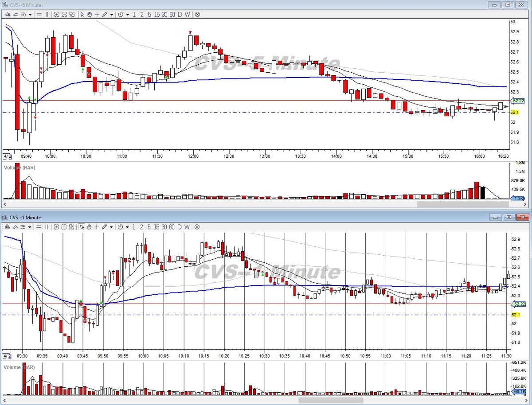The height and width of the screenshot is (405, 532).
Task: Toggle horizontal lines icon in 5-minute chart toolbar
Action: click(39, 14)
